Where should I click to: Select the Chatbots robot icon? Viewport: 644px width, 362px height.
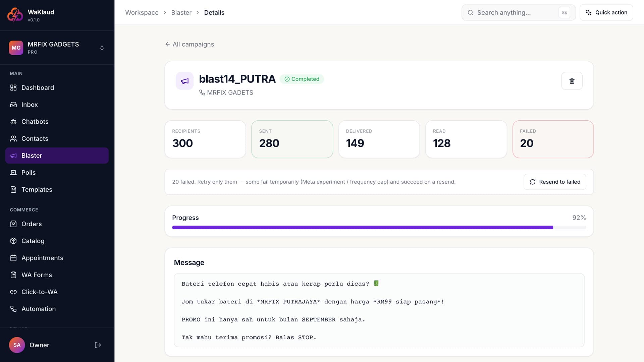tap(13, 122)
